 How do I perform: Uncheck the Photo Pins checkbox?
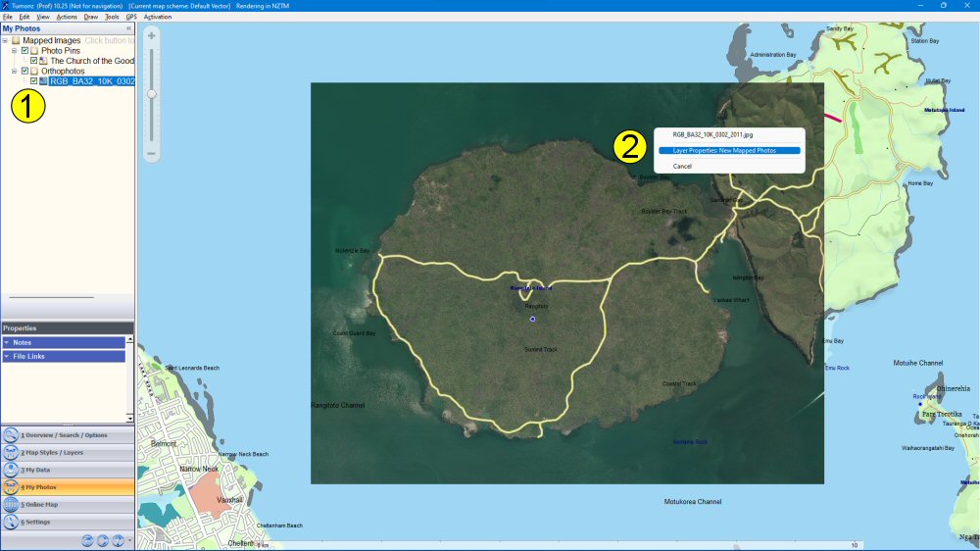[x=25, y=51]
